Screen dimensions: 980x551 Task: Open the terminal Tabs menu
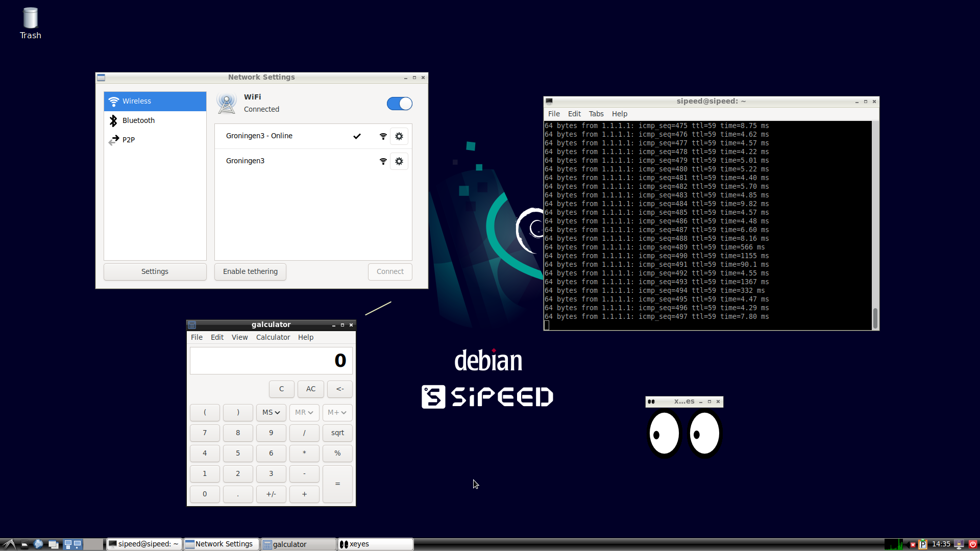coord(596,114)
